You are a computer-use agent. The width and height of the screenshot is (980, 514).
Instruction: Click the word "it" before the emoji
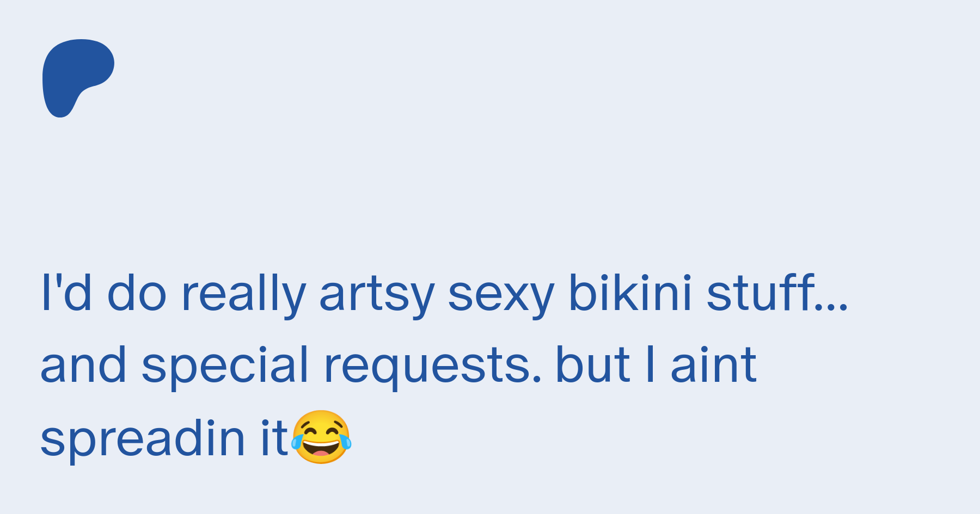(x=274, y=437)
